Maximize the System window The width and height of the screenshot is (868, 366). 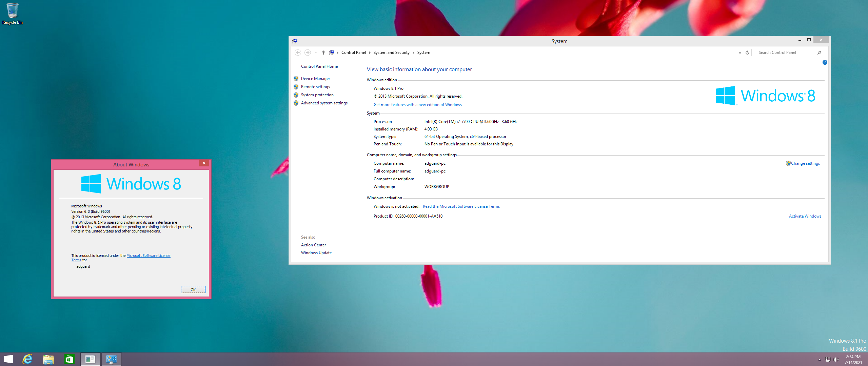809,40
